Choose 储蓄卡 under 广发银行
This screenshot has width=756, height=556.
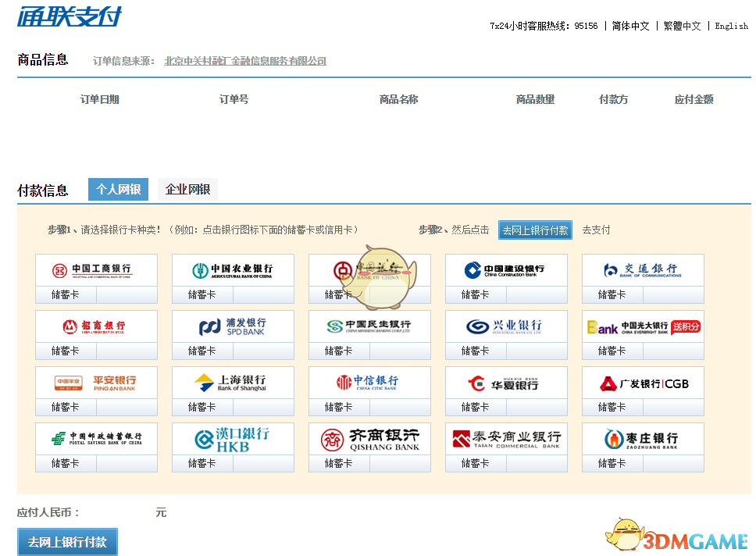pos(612,408)
